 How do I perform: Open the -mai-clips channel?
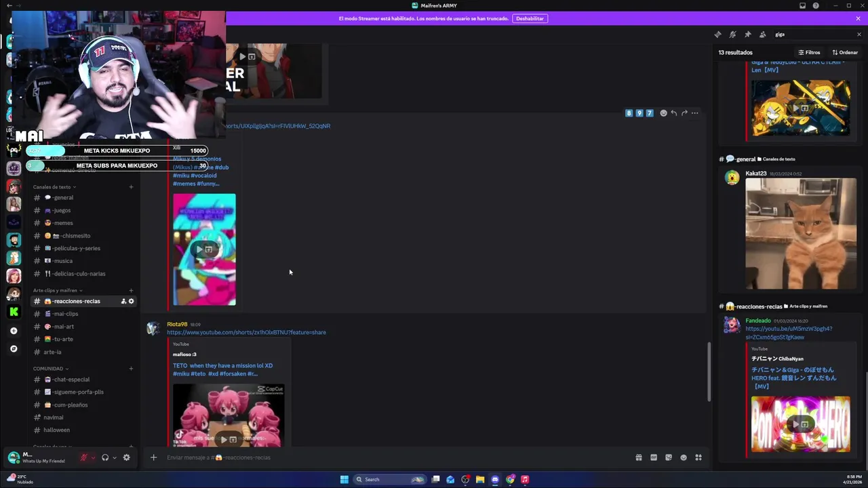[x=84, y=314]
